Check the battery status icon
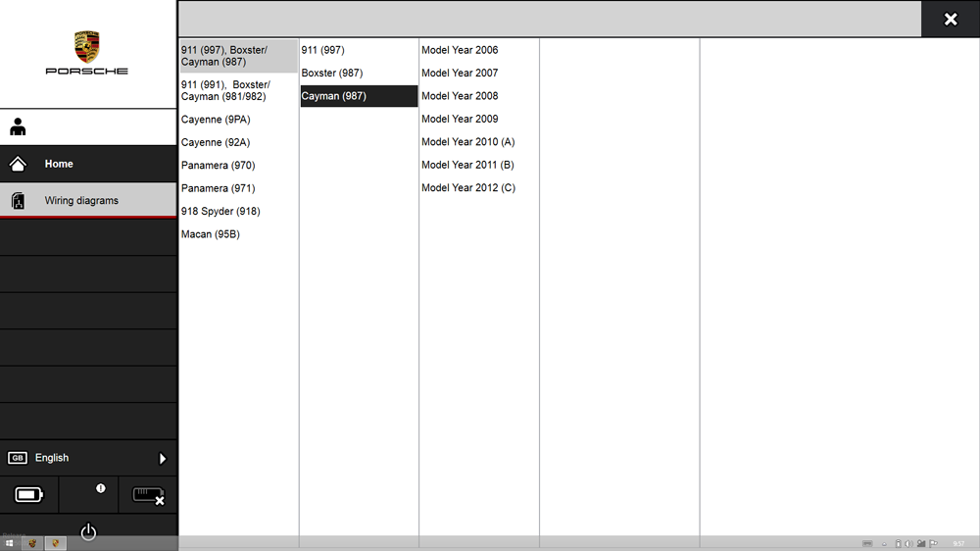The image size is (980, 551). pyautogui.click(x=28, y=495)
